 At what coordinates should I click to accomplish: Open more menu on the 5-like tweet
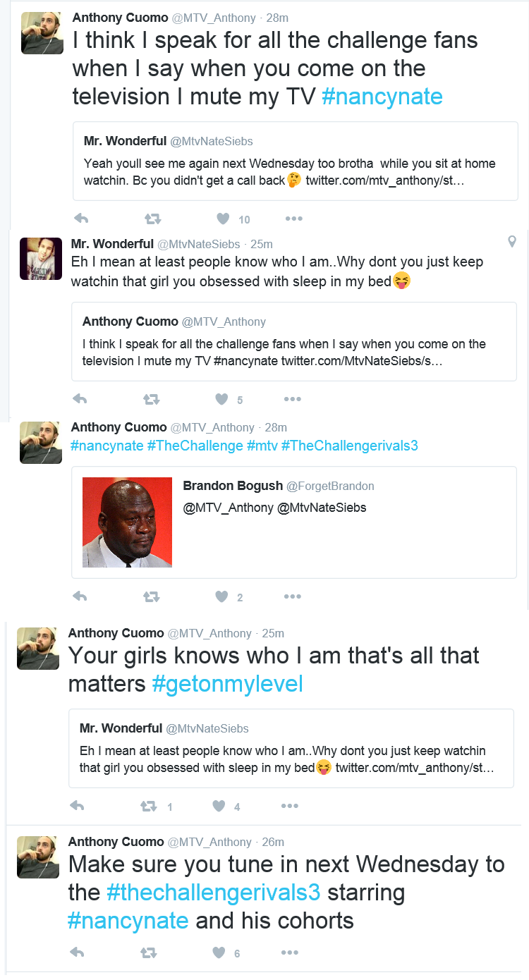point(292,399)
